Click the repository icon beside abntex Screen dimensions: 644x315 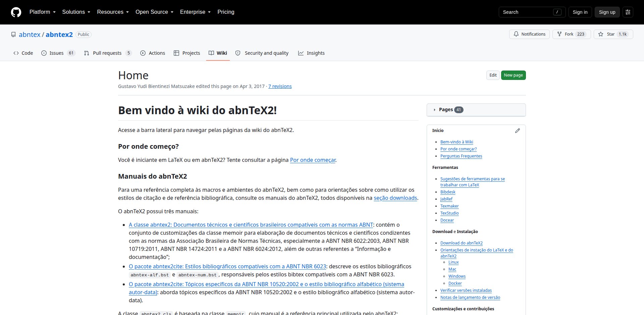(13, 35)
